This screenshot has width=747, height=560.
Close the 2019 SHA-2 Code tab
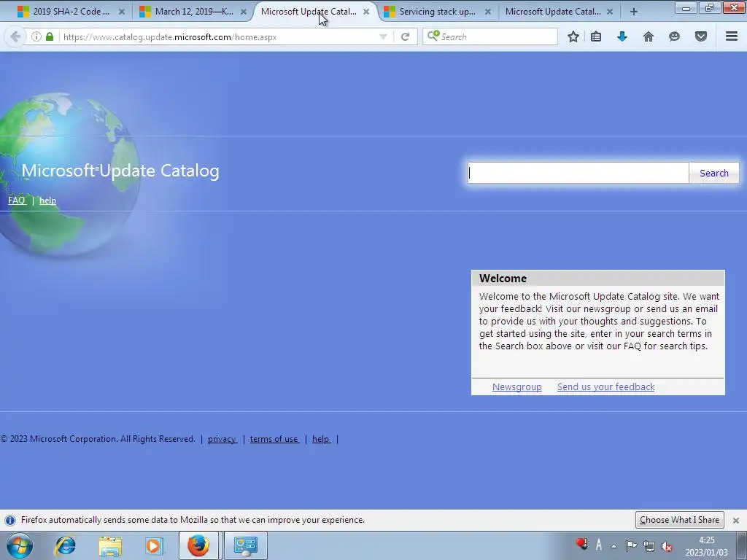tap(122, 12)
